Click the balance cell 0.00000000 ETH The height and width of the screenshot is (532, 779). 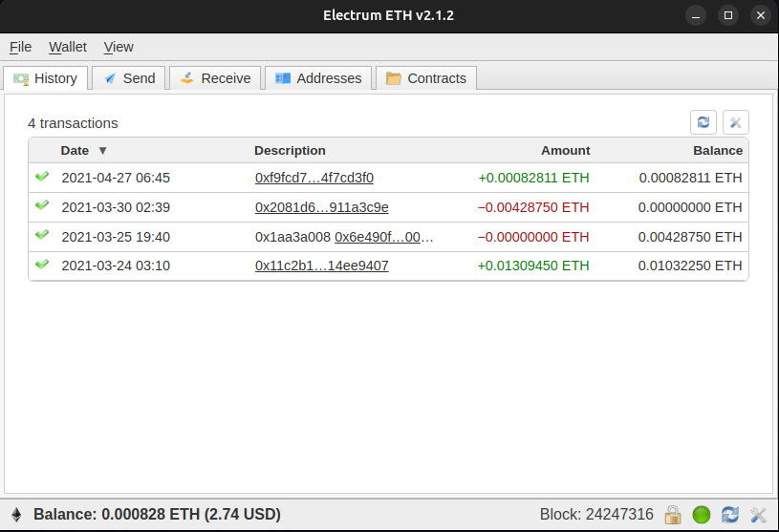pos(690,207)
